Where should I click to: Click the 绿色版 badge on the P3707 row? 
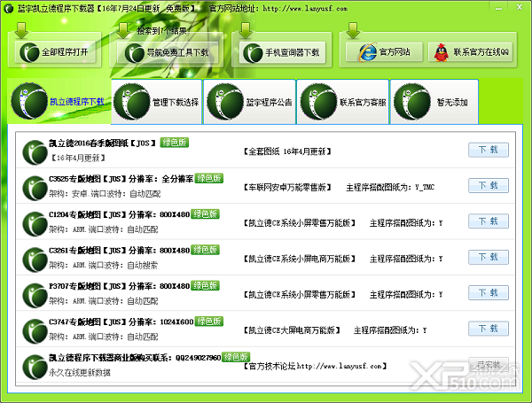coord(206,285)
